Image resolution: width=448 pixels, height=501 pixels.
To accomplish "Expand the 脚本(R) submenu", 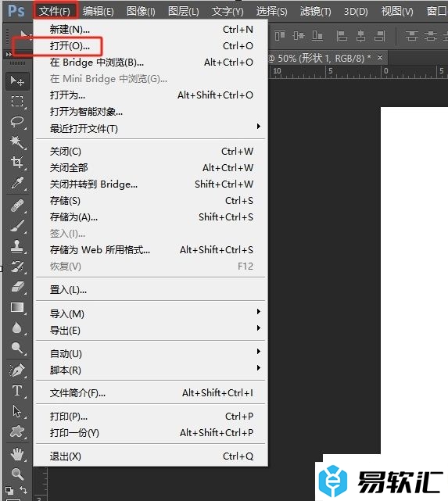I will (x=150, y=370).
